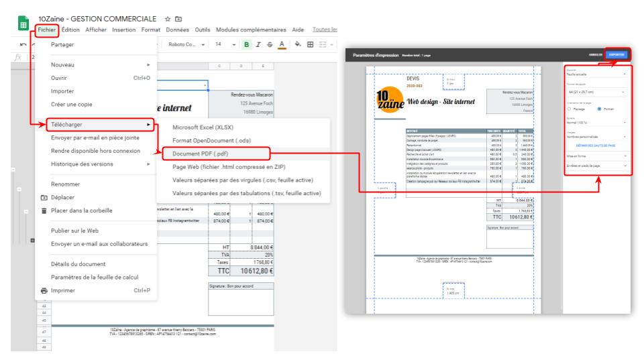Choose Envoyer par e-mail en pièce jointe
Image resolution: width=644 pixels, height=362 pixels.
pos(96,138)
